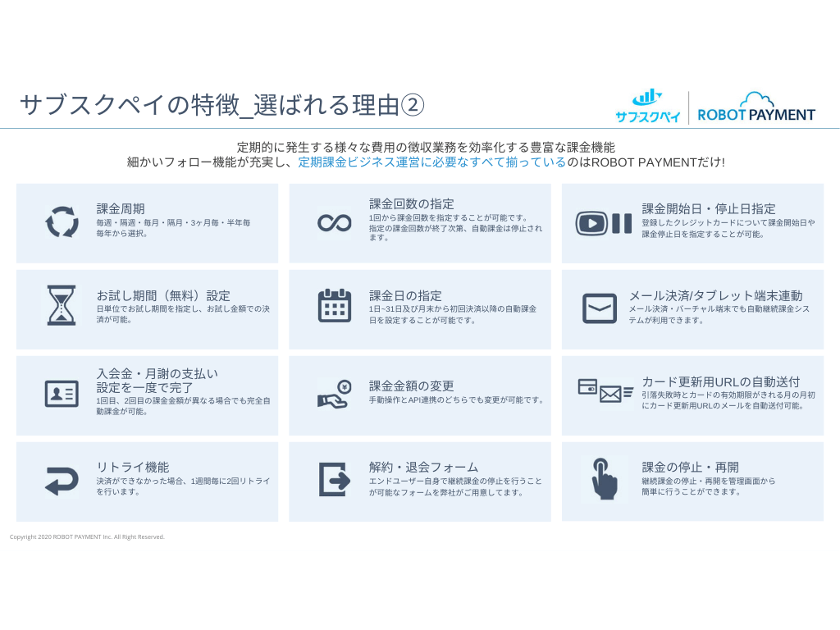Click the infinity symbol icon

(x=335, y=222)
